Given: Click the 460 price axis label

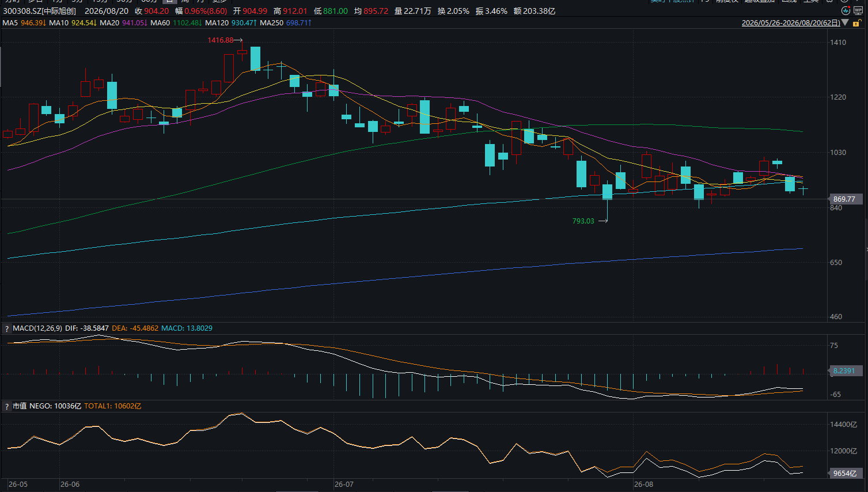Looking at the screenshot, I should 836,317.
